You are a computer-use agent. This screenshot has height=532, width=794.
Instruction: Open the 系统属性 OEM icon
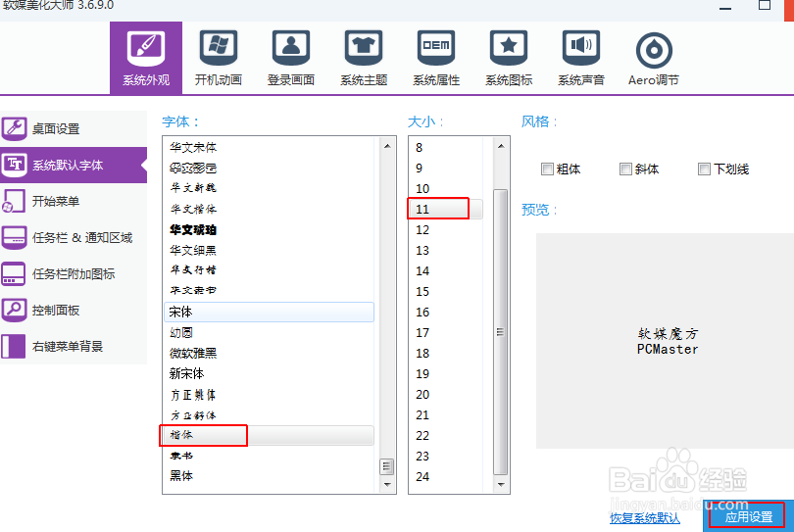(436, 49)
